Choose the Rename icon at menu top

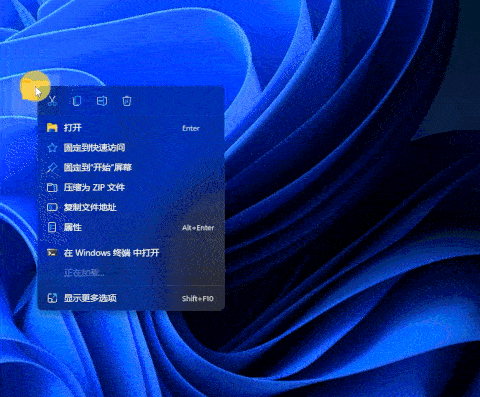pos(102,100)
